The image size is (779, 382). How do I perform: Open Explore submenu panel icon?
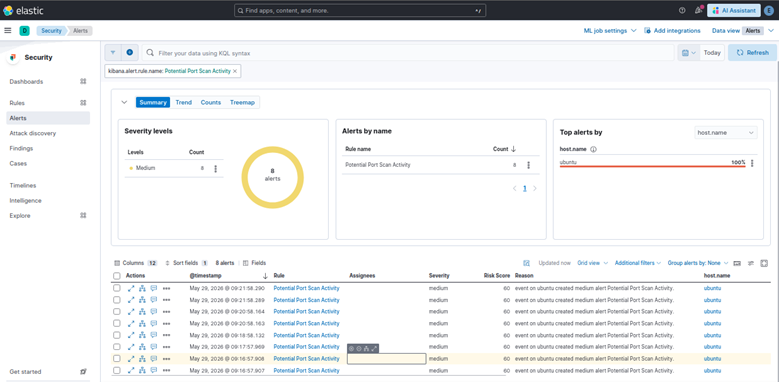click(83, 216)
